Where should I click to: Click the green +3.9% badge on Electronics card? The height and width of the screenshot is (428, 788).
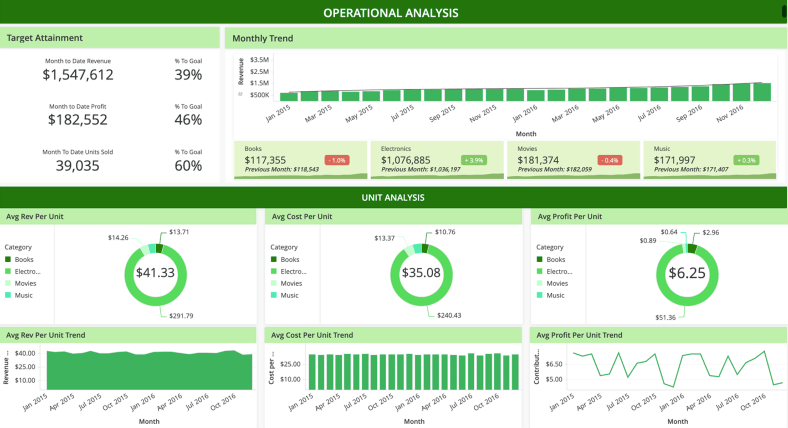[x=473, y=160]
